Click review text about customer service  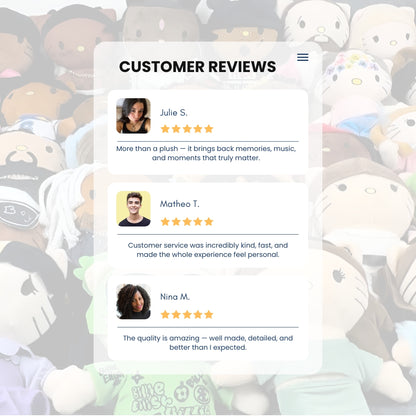[208, 250]
